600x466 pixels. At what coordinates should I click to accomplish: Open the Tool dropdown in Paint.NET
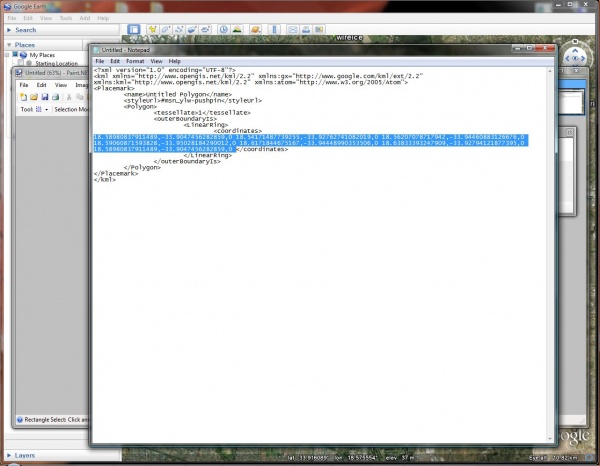tap(47, 109)
